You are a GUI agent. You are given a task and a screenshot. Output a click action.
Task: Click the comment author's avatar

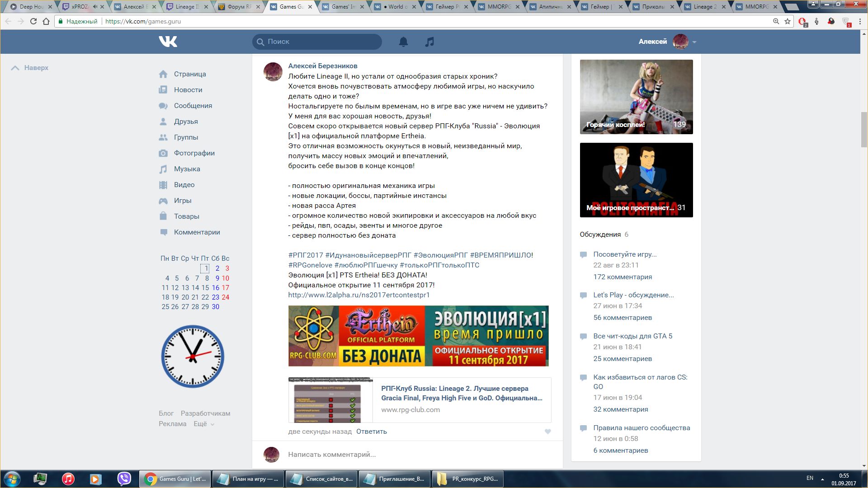(x=273, y=72)
